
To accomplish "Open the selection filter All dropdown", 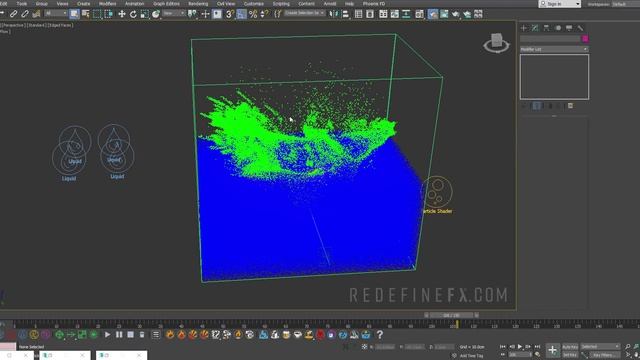I will (x=56, y=13).
